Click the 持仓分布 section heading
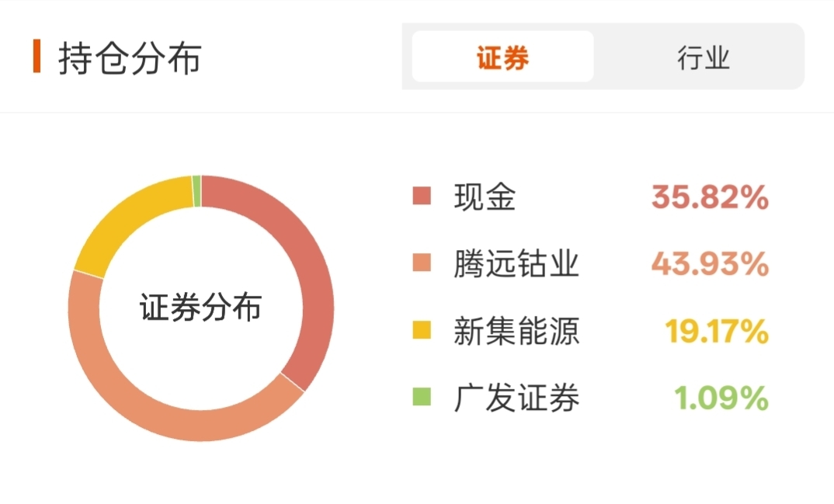834x504 pixels. click(x=130, y=57)
